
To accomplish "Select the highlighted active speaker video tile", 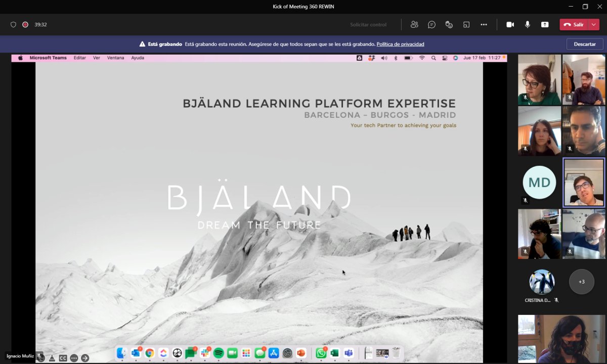I will tap(584, 182).
